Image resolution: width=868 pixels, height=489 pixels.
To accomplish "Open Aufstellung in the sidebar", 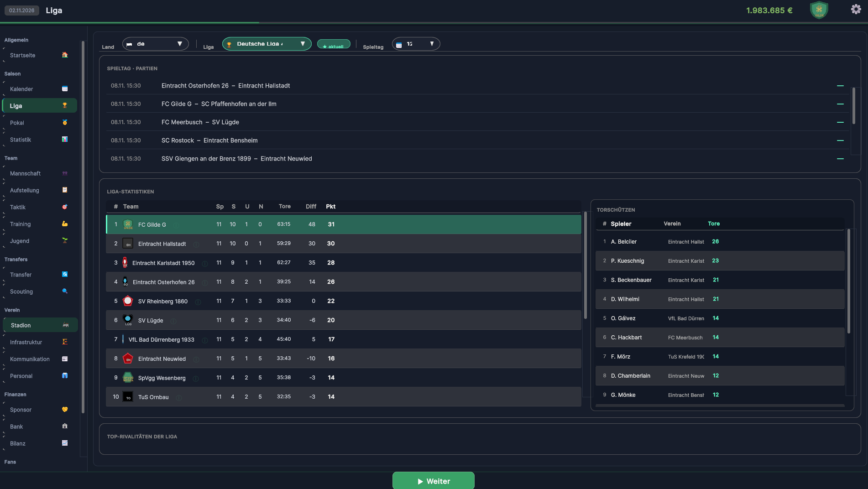I will [39, 190].
